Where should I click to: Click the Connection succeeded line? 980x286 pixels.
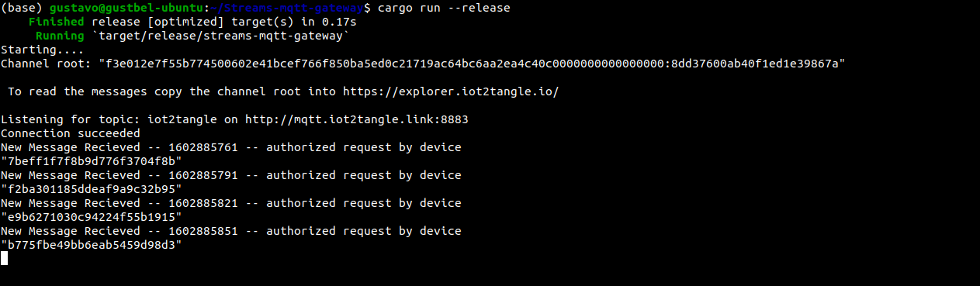(71, 133)
